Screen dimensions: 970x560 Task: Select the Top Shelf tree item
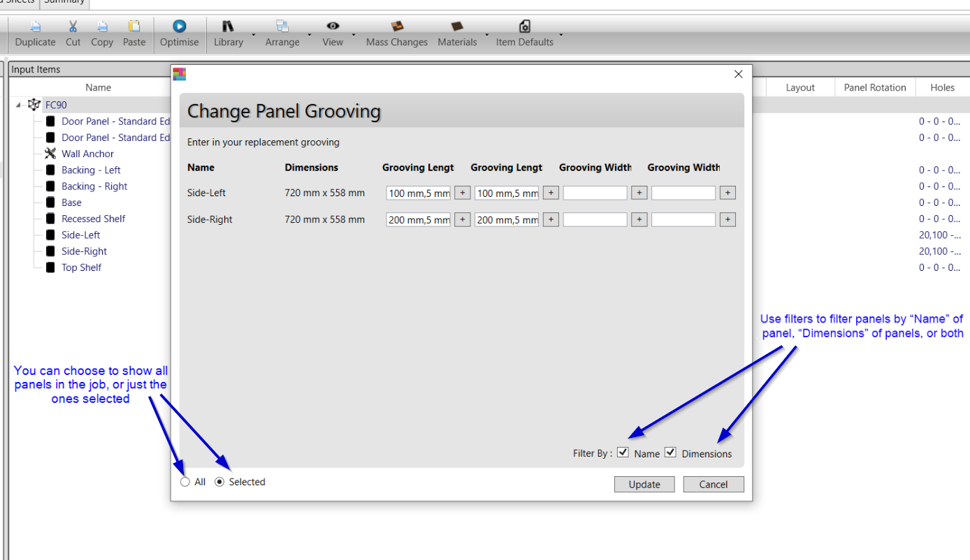pyautogui.click(x=82, y=267)
